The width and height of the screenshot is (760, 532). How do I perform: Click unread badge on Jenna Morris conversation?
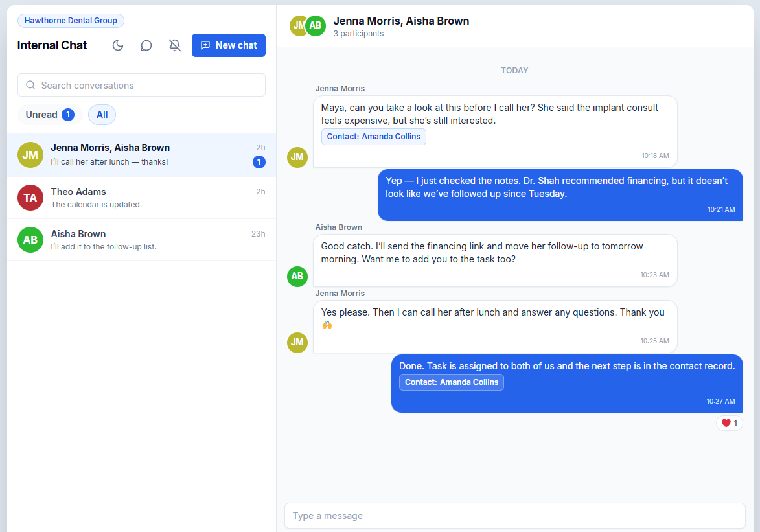click(259, 162)
